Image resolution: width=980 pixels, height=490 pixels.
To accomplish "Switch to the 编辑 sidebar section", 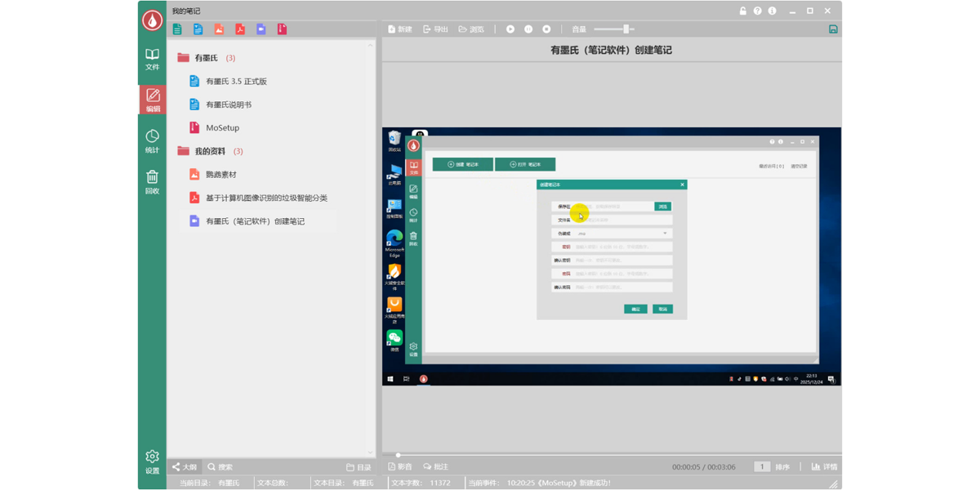I will (x=152, y=100).
